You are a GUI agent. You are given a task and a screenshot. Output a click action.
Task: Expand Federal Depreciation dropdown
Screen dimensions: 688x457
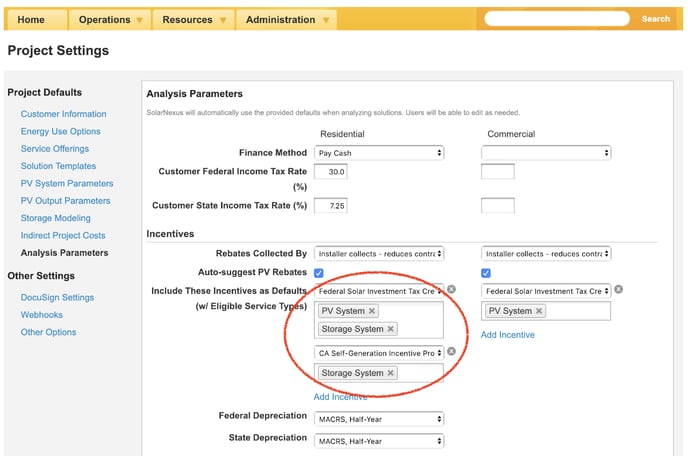379,419
